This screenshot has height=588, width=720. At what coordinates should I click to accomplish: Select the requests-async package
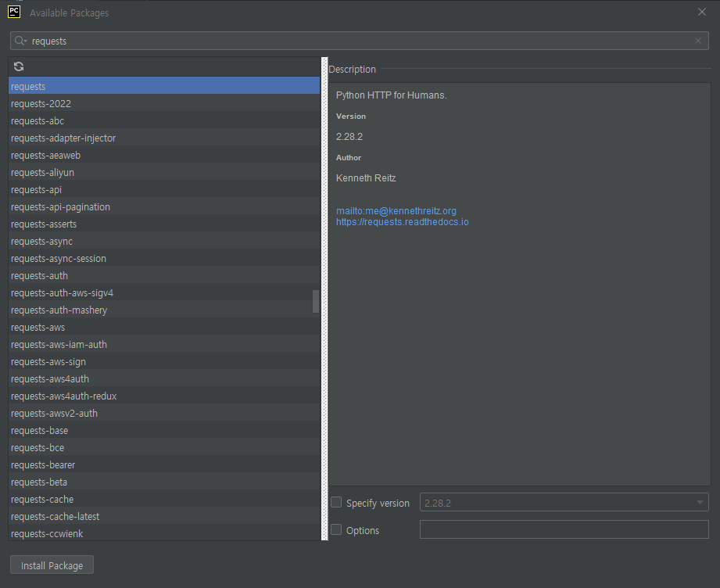pos(164,241)
